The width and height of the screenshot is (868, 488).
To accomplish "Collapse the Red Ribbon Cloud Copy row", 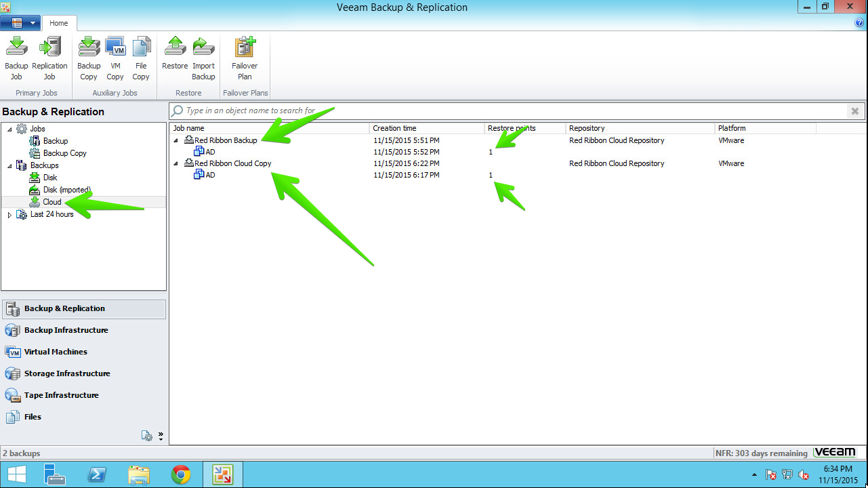I will [176, 164].
